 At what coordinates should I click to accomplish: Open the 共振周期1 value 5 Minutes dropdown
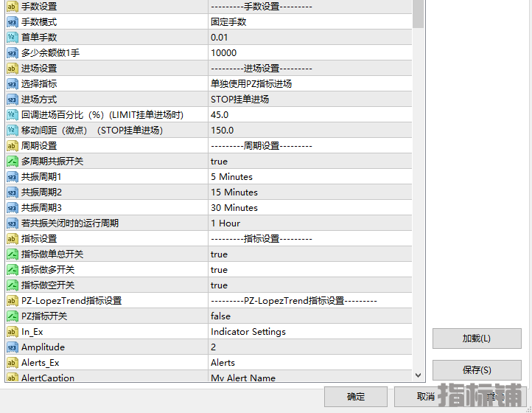tap(231, 177)
